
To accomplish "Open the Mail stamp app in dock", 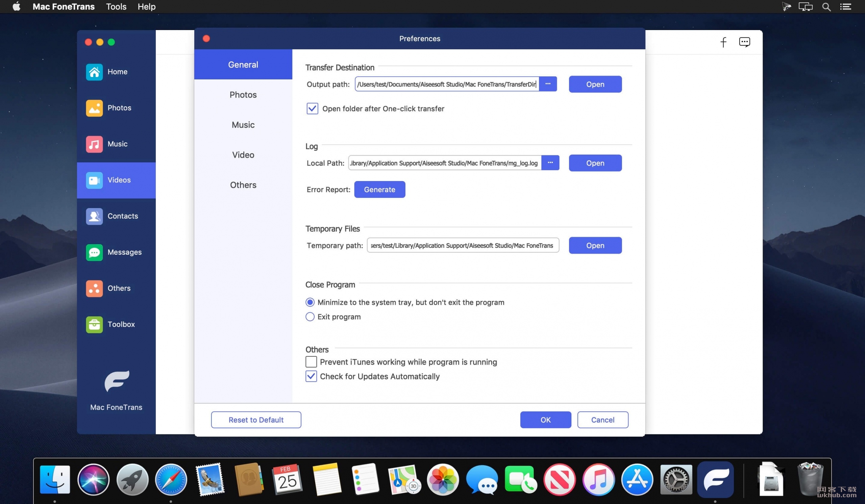I will pyautogui.click(x=210, y=479).
